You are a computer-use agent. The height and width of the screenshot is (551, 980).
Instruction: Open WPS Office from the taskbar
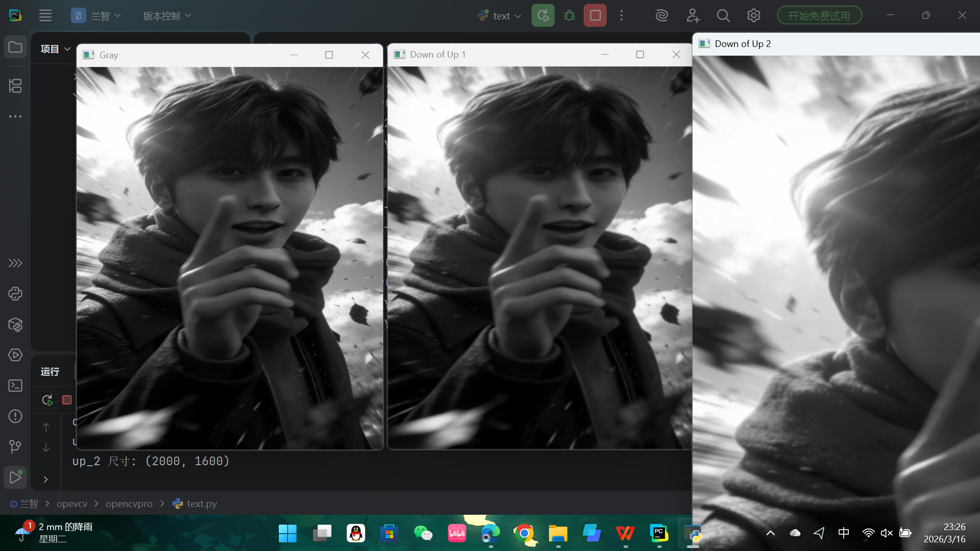[625, 534]
